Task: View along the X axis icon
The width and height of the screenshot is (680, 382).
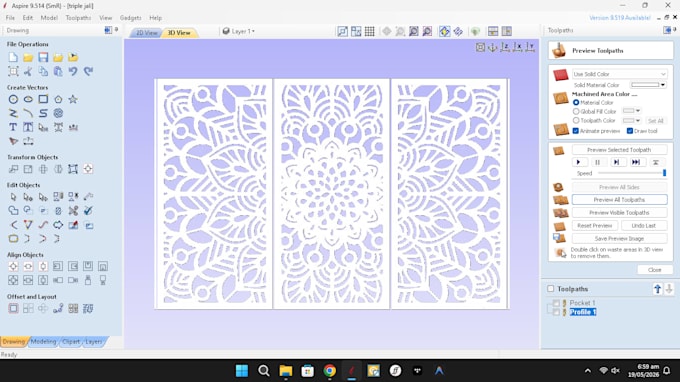Action: [x=518, y=47]
